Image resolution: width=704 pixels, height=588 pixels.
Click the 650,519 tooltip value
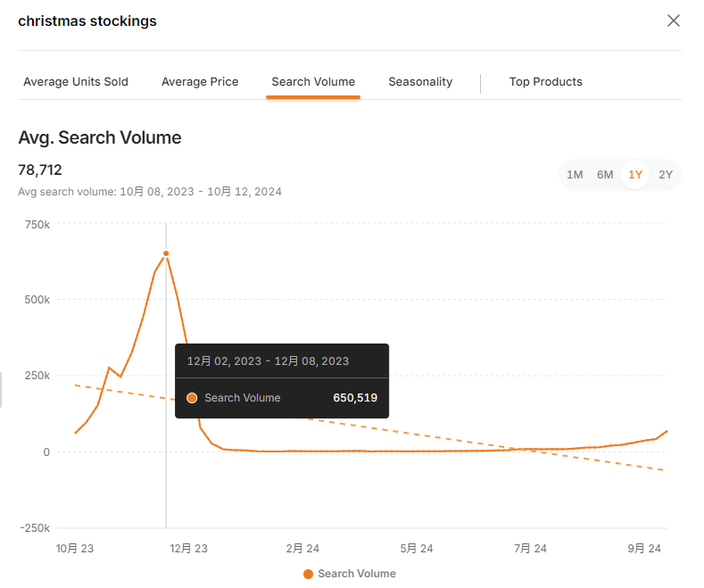[x=355, y=398]
